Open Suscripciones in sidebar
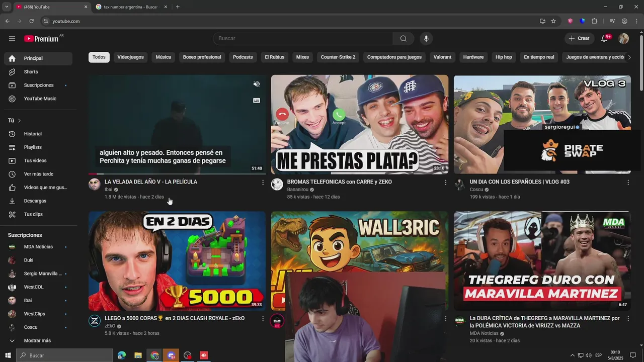This screenshot has height=362, width=644. pyautogui.click(x=38, y=85)
